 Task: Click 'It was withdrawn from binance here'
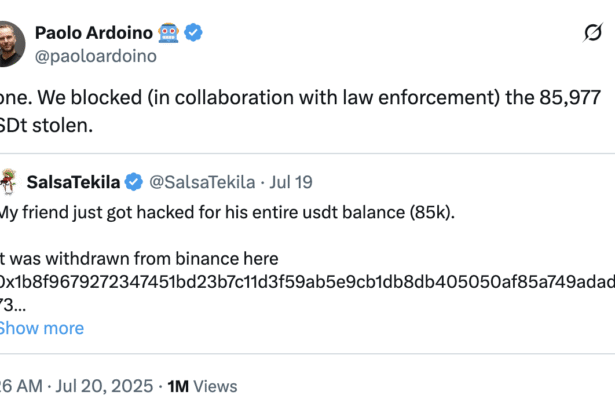pos(140,259)
